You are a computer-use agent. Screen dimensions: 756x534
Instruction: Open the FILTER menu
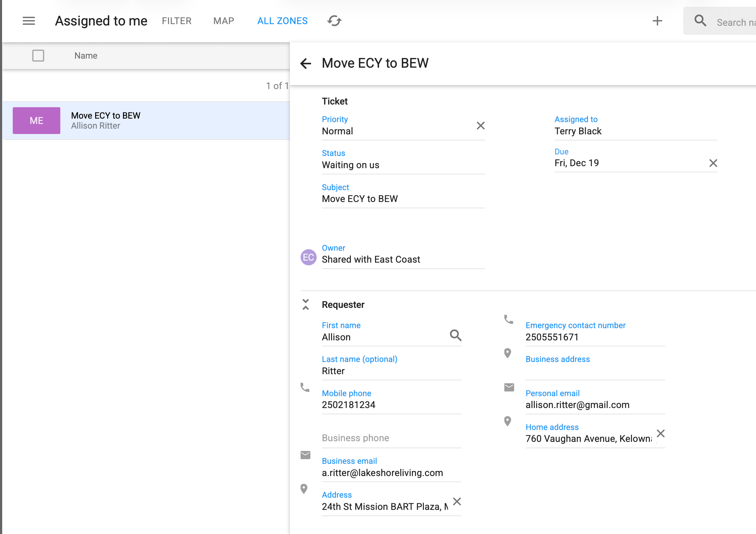coord(177,21)
